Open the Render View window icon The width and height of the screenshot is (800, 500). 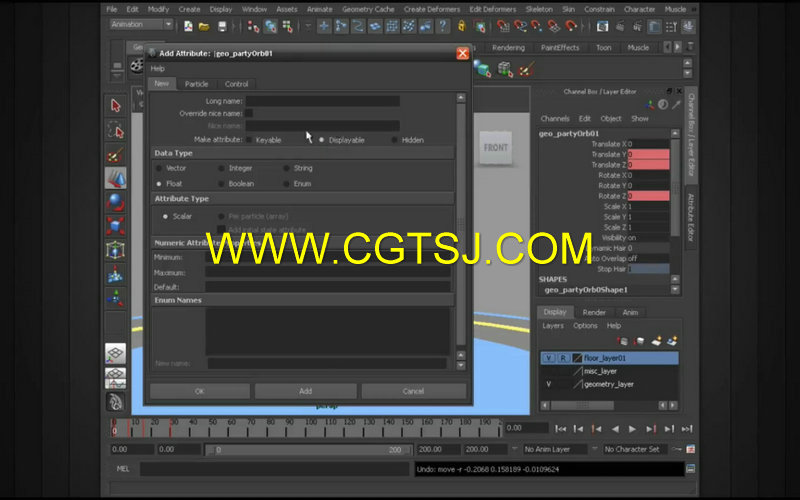pos(603,26)
